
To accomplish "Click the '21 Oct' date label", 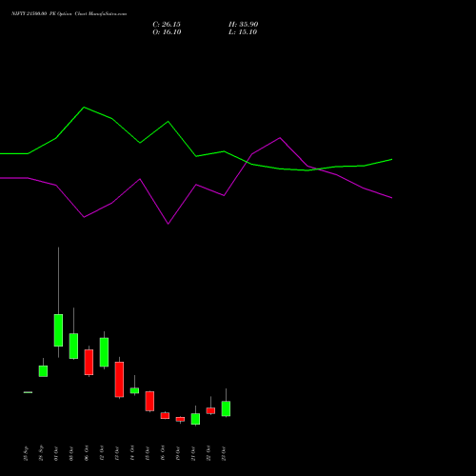I will (193, 454).
